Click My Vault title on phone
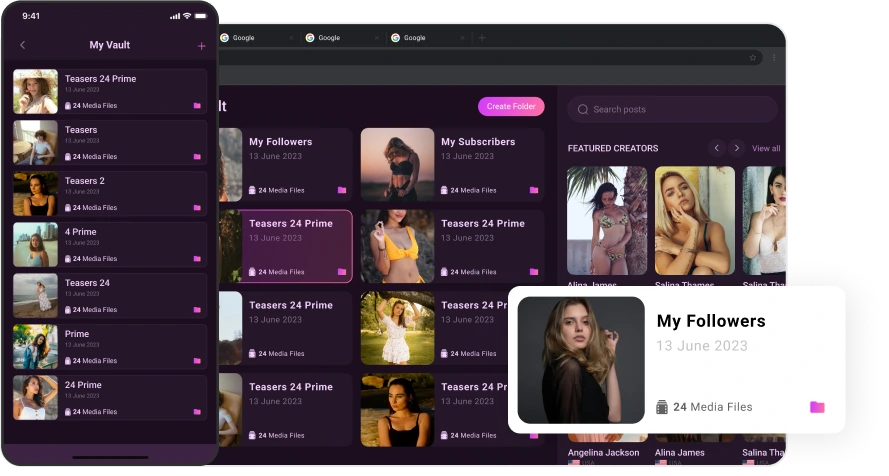This screenshot has width=889, height=476. pyautogui.click(x=109, y=45)
